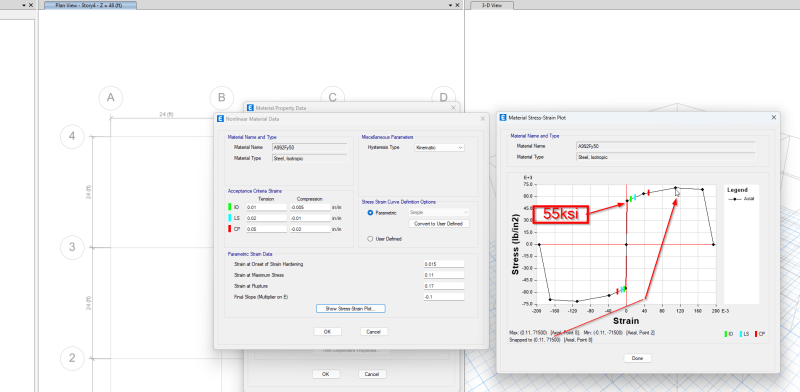Image resolution: width=800 pixels, height=392 pixels.
Task: Click the peak stress point on the curve
Action: pyautogui.click(x=676, y=188)
